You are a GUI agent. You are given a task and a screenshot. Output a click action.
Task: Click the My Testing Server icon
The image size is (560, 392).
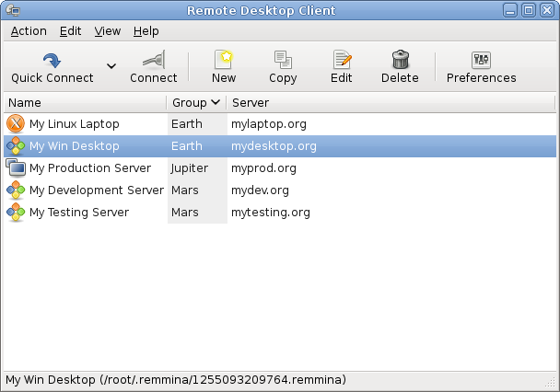tap(16, 213)
